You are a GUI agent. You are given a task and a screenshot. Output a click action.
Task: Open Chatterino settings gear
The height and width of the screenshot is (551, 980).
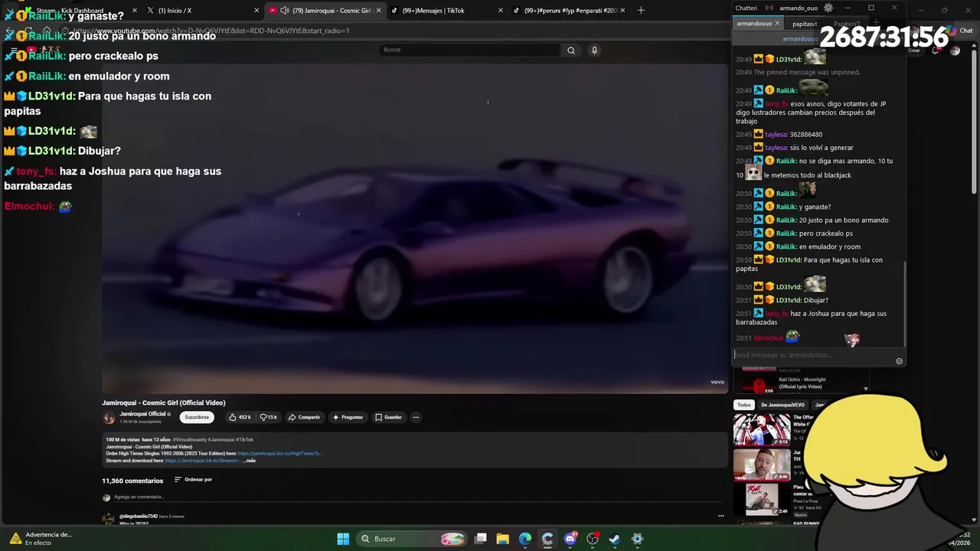(828, 8)
